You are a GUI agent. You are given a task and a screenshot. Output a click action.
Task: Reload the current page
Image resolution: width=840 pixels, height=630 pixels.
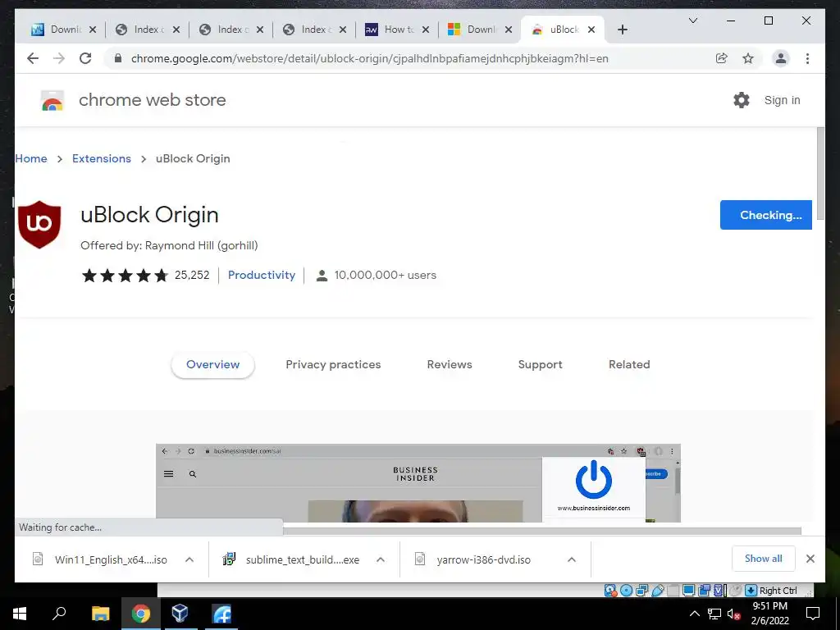(x=85, y=58)
